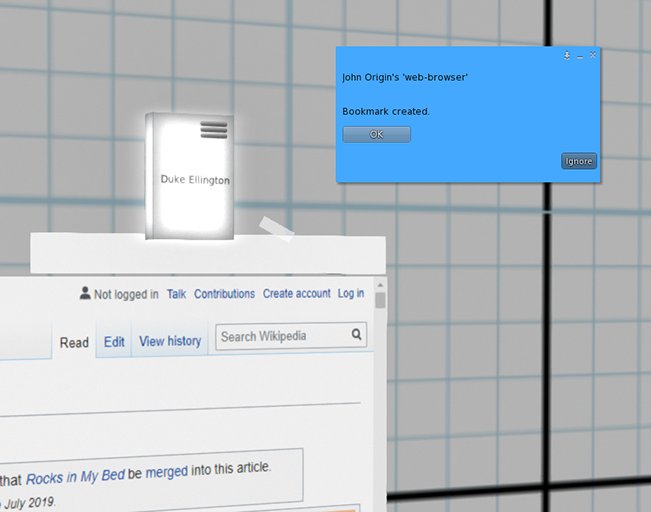Click the magnifying glass search icon
Screen dimensions: 651x512
pyautogui.click(x=356, y=335)
